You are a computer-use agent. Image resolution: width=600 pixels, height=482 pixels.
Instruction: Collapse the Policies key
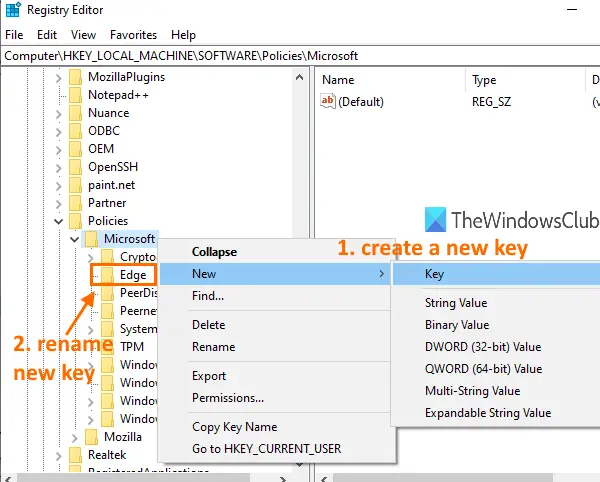click(59, 221)
